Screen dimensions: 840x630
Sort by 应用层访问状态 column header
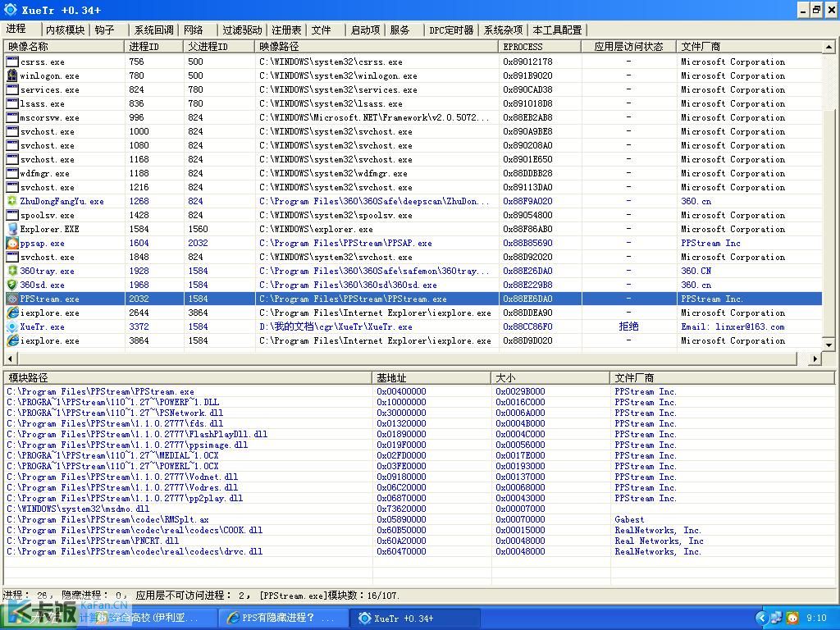629,47
